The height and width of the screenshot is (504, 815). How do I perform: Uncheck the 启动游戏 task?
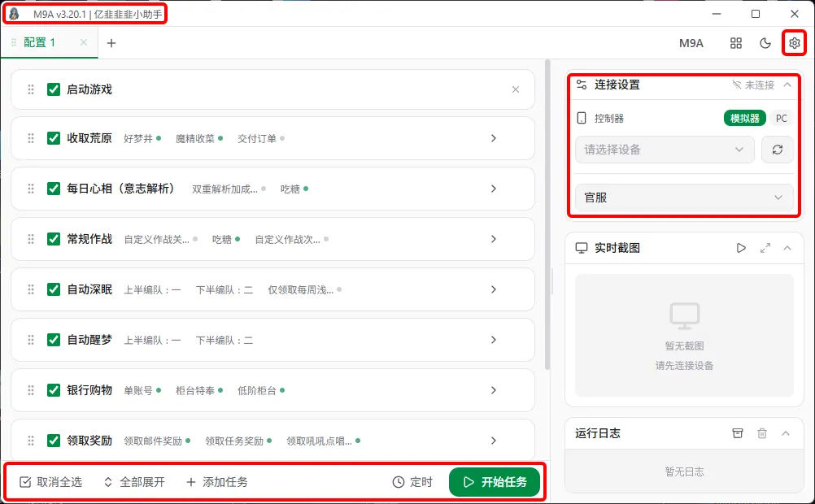pyautogui.click(x=53, y=90)
